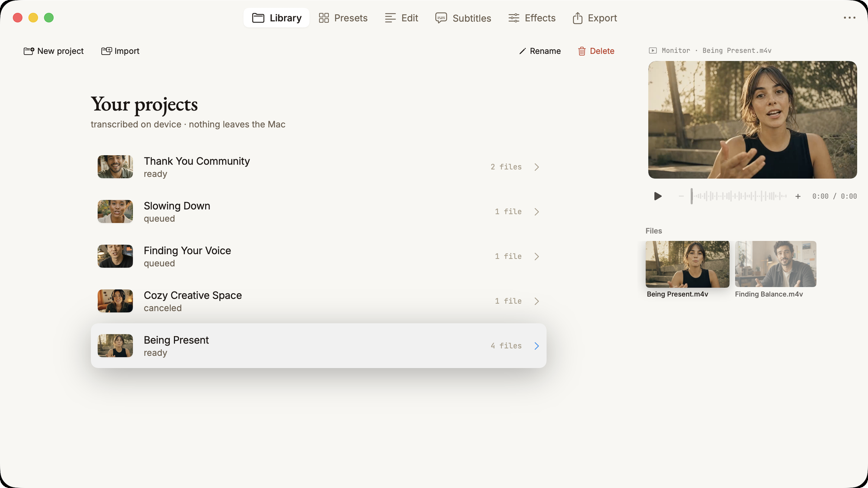Expand the Being Present project chevron
The height and width of the screenshot is (488, 868).
(537, 346)
